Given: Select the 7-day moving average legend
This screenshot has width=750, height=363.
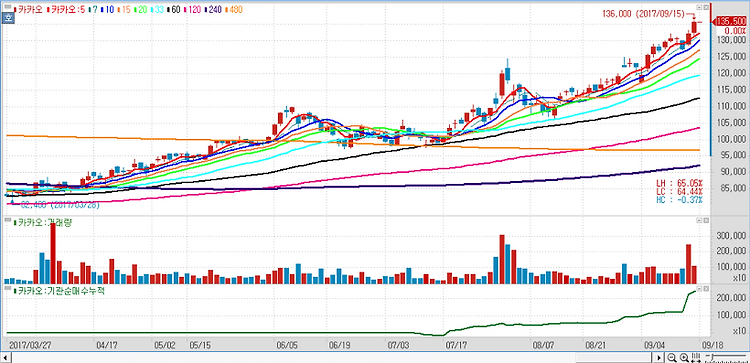Looking at the screenshot, I should click(94, 9).
